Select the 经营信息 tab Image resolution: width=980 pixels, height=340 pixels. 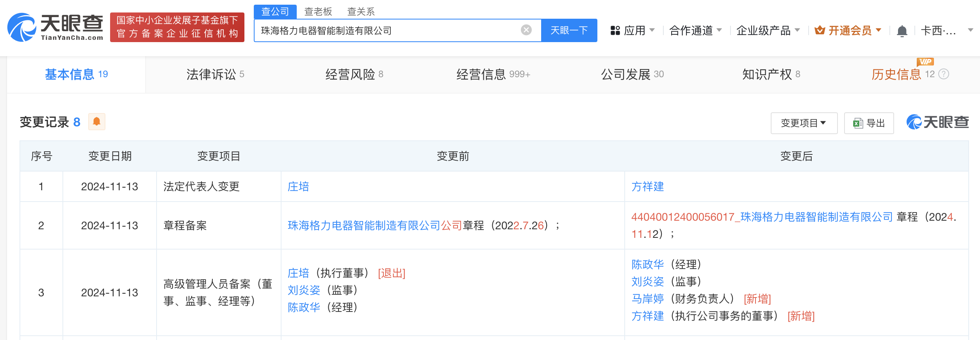click(493, 74)
